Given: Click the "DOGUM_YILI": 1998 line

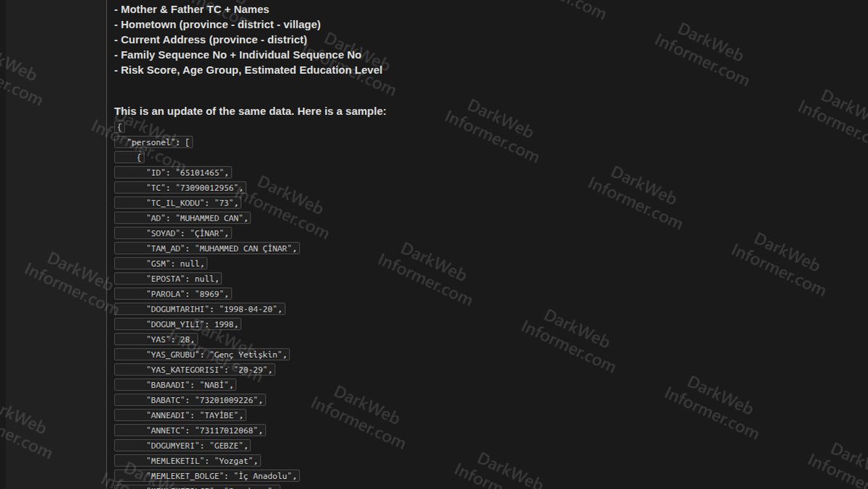Looking at the screenshot, I should click(x=177, y=324).
